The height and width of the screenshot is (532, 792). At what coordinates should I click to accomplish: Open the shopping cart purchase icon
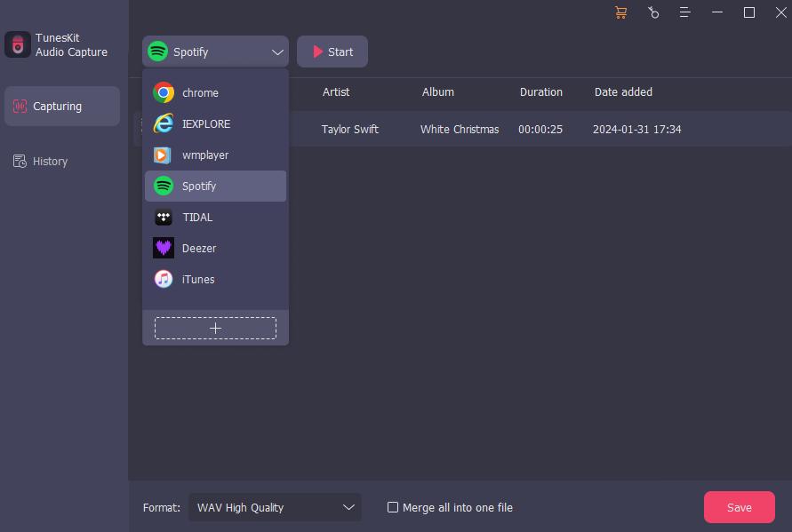pos(620,12)
